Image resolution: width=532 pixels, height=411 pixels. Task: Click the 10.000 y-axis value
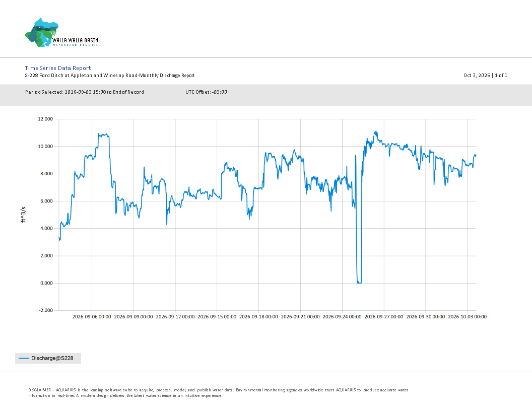click(45, 147)
